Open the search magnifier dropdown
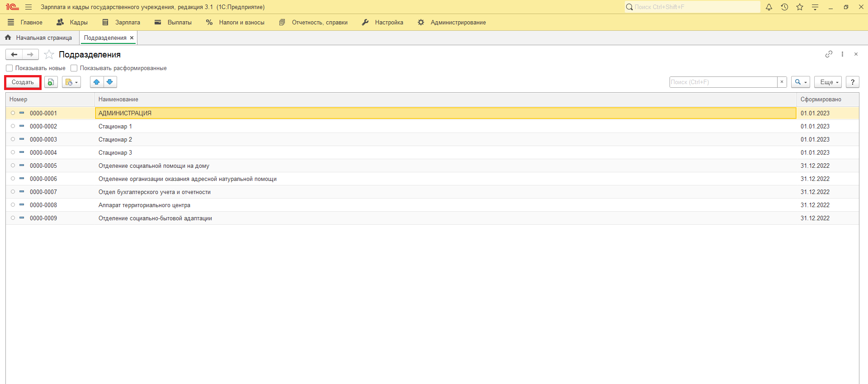Screen dimensions: 868x384 pos(801,82)
